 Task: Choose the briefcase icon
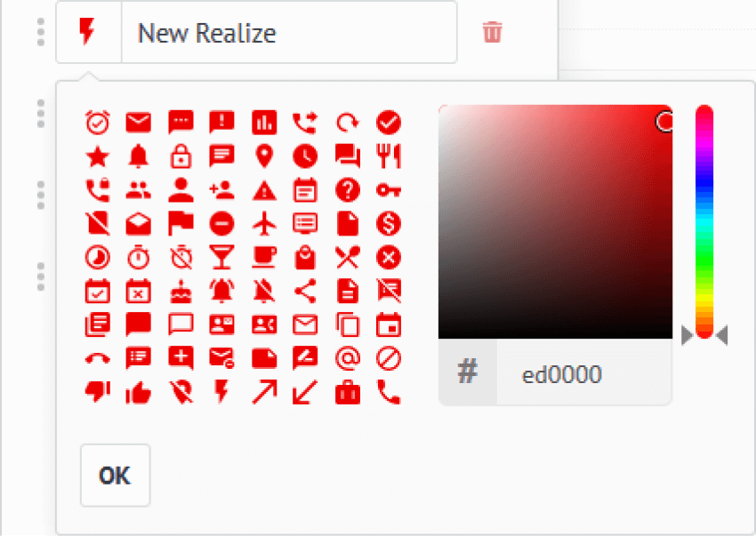tap(348, 392)
